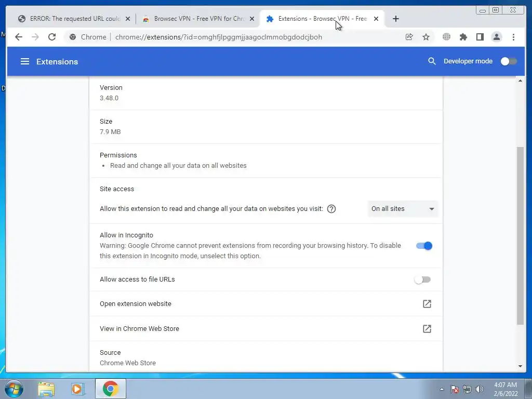
Task: Open the taskbar clock showing 4:07 AM
Action: (x=506, y=389)
